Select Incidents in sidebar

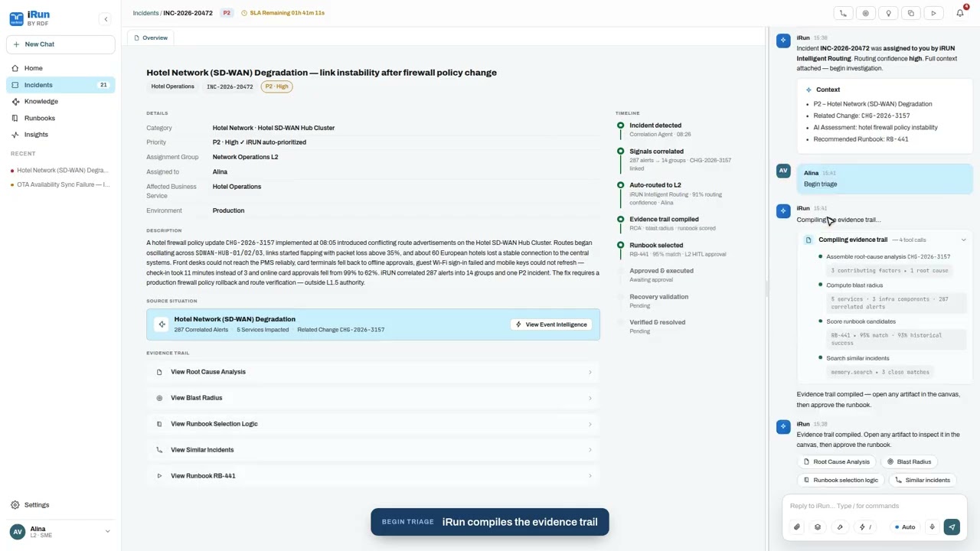(60, 85)
